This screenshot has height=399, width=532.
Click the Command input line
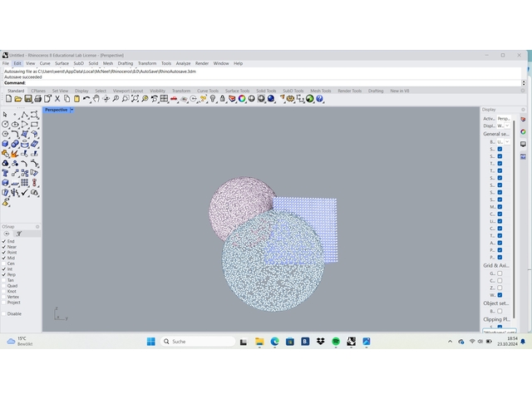coord(263,83)
